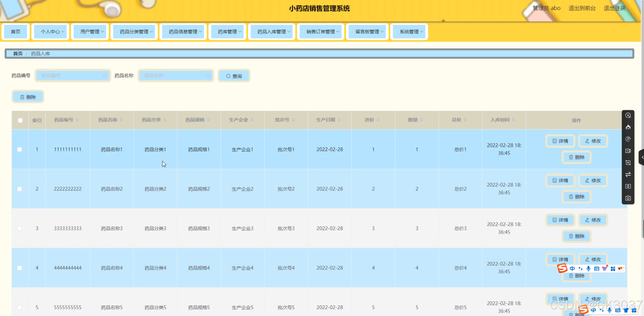Click the swap arrows icon in sidebar
This screenshot has height=316, width=644.
click(x=628, y=174)
